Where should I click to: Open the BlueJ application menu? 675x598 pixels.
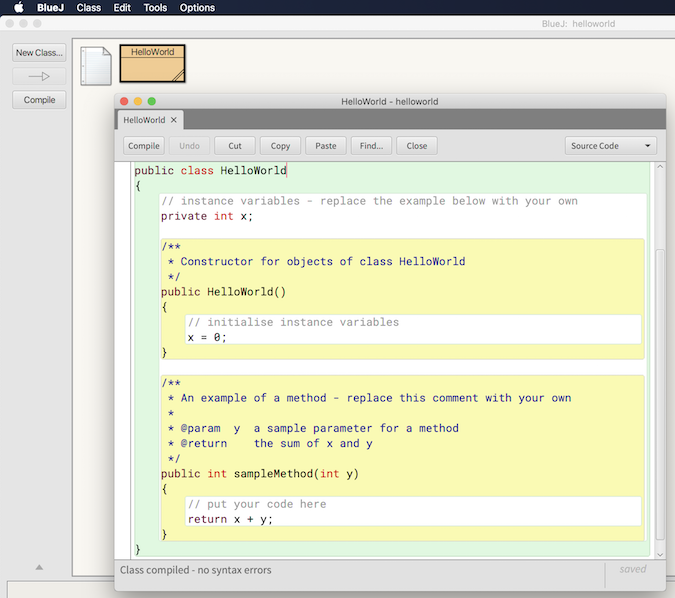pyautogui.click(x=50, y=8)
